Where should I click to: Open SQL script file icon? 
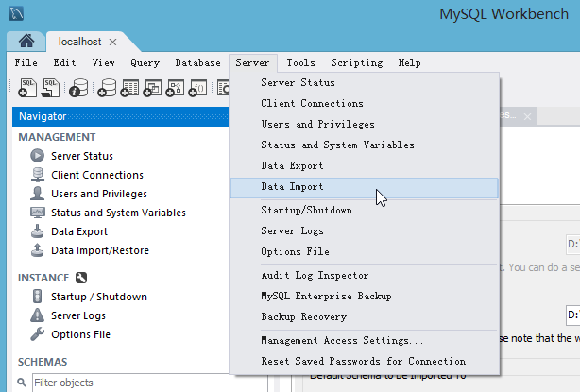coord(50,88)
